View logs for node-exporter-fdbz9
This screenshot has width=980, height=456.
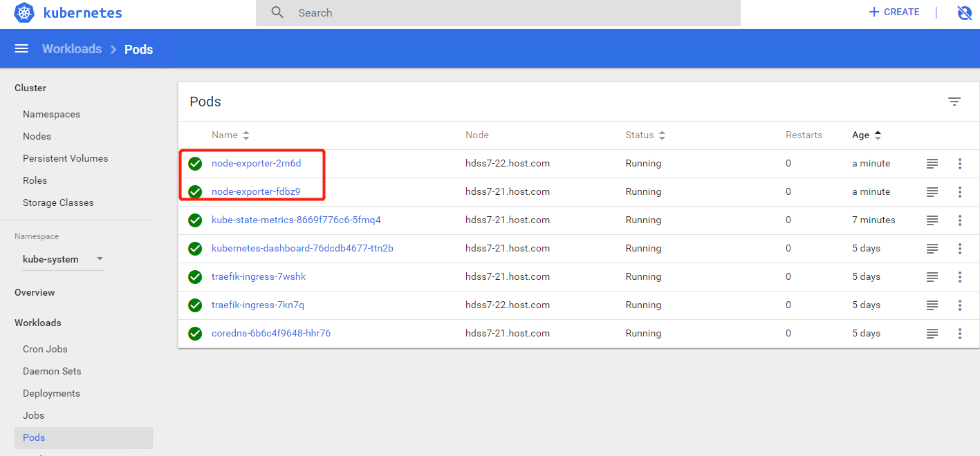[932, 192]
